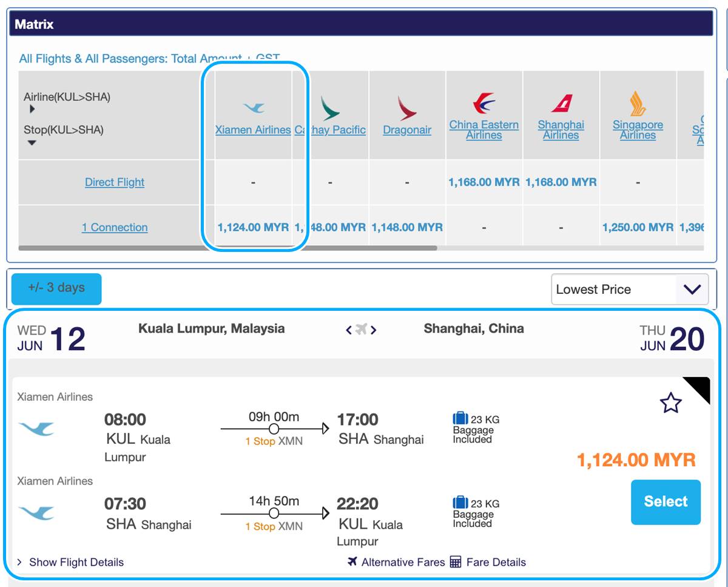Expand the Airline(KUL>SHA) row arrow
Viewport: 728px width, 587px height.
tap(32, 109)
